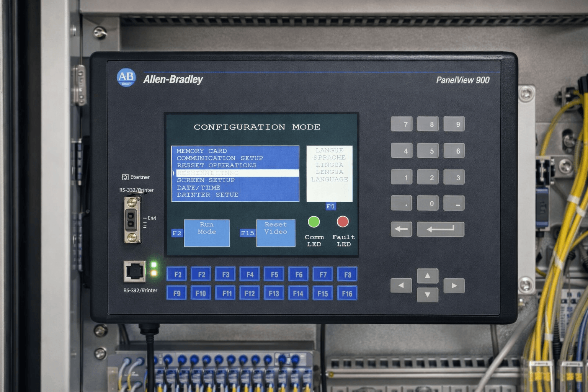Viewport: 588px width, 392px height.
Task: Click the left arrow cursor key
Action: click(x=401, y=285)
